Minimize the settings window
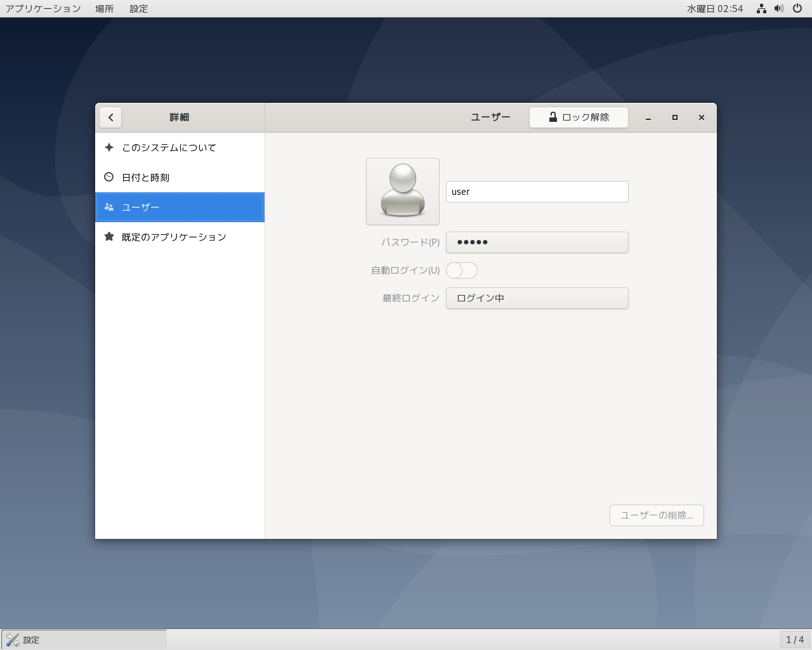This screenshot has height=650, width=812. (x=648, y=117)
